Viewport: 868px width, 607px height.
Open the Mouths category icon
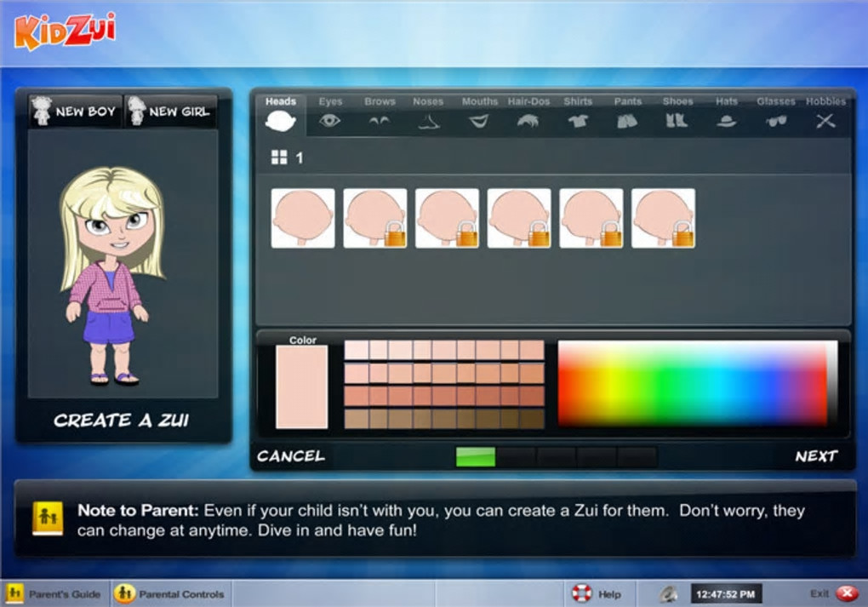[x=478, y=120]
